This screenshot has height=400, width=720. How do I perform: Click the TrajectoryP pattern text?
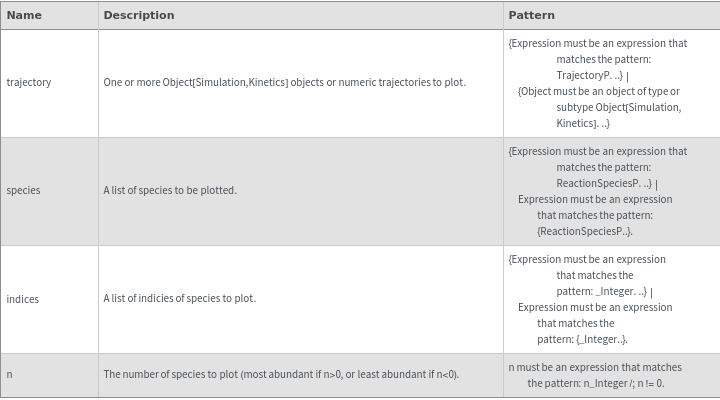590,75
